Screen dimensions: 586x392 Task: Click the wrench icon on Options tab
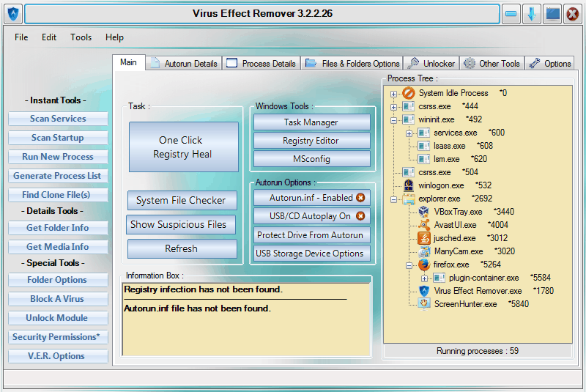point(535,63)
